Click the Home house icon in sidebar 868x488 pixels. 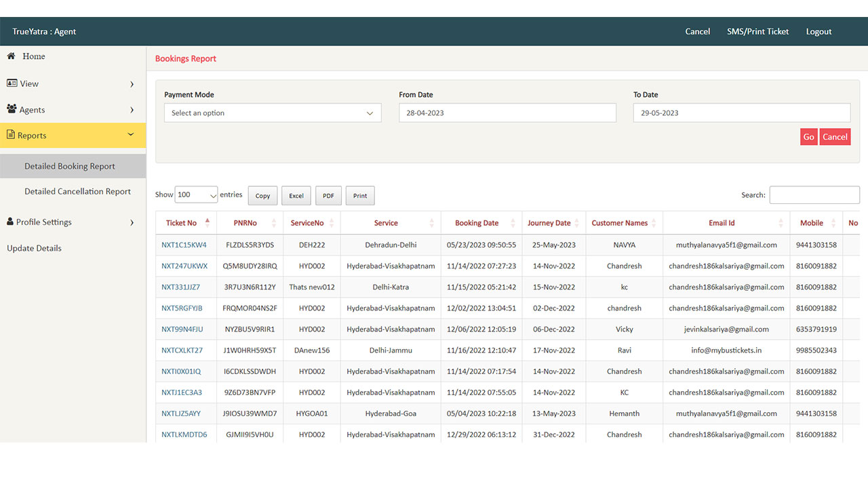click(11, 56)
